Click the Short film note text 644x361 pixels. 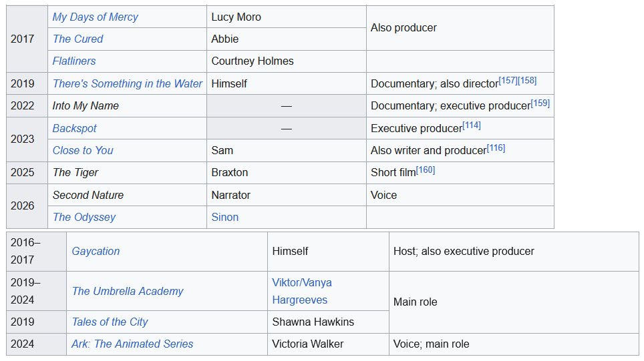(393, 173)
